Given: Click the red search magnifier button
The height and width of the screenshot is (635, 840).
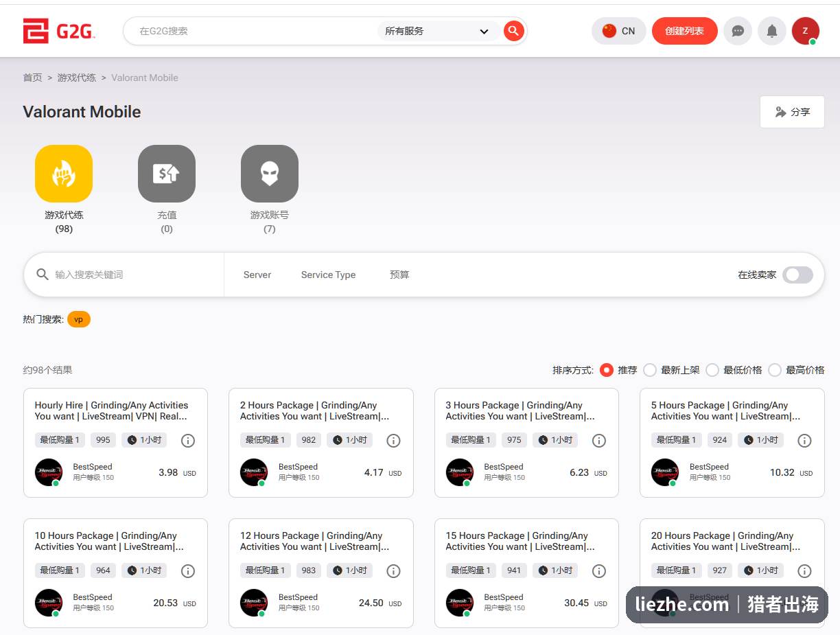Looking at the screenshot, I should (513, 31).
